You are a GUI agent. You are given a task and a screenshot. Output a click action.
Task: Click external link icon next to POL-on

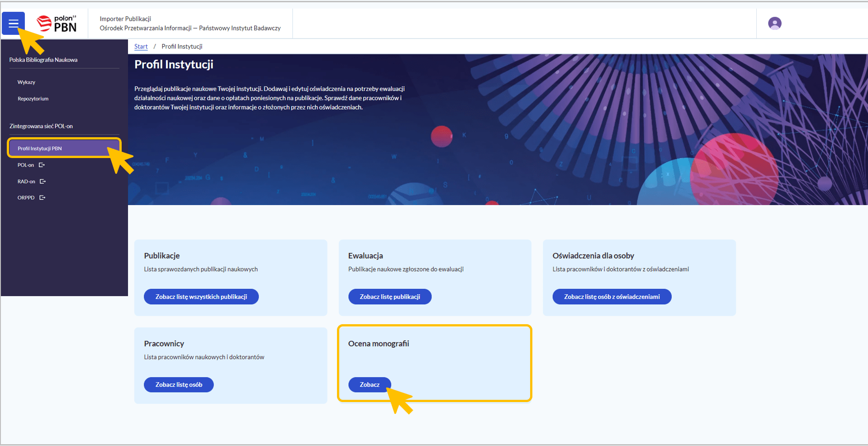pos(42,165)
